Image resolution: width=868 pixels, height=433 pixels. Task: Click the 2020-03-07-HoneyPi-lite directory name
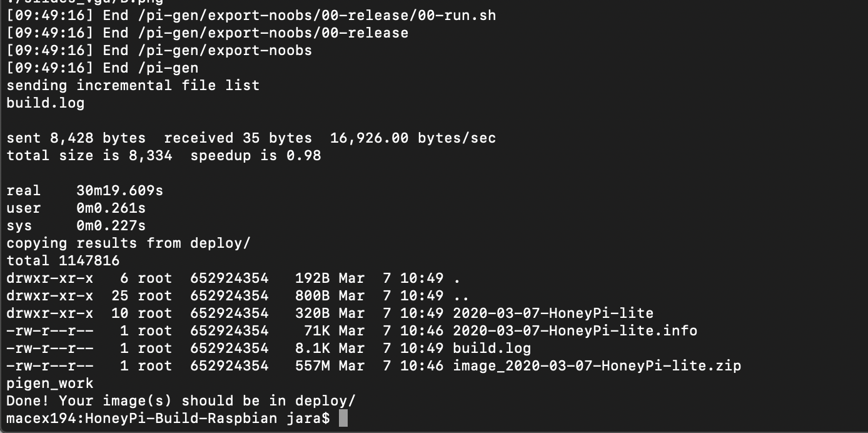click(553, 313)
